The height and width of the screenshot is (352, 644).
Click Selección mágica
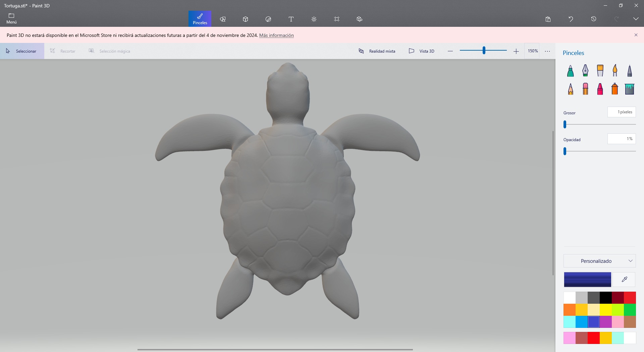click(x=109, y=51)
